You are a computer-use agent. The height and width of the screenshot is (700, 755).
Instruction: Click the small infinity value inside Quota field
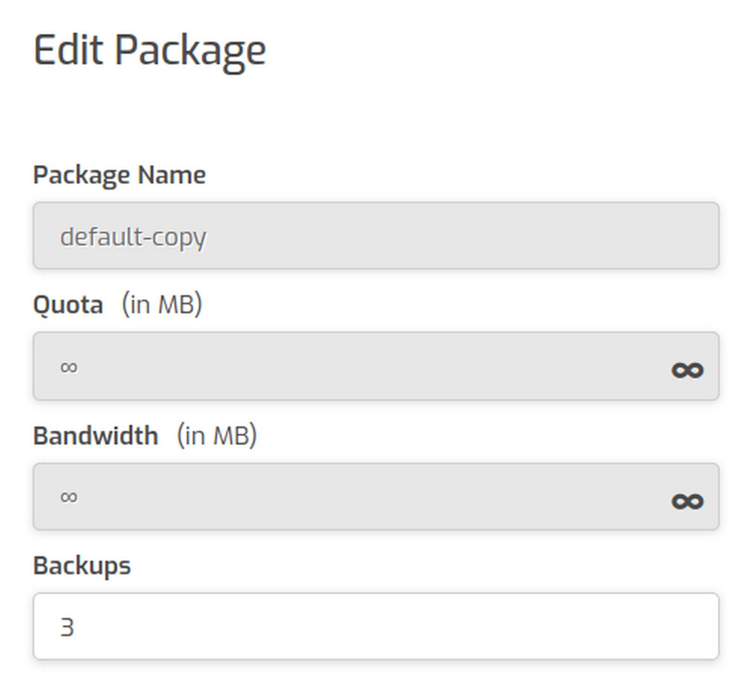tap(69, 367)
